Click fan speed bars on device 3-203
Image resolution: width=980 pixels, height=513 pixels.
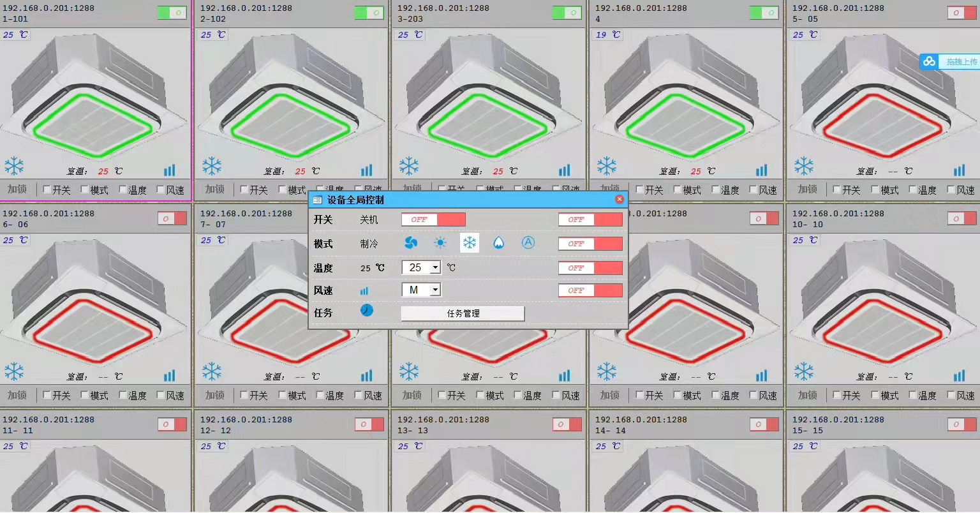tap(565, 170)
